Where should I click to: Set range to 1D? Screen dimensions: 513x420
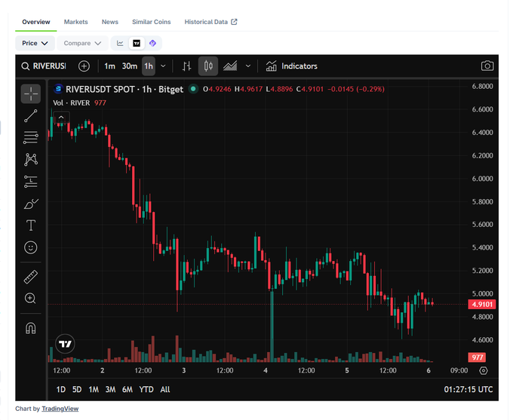[x=61, y=390]
